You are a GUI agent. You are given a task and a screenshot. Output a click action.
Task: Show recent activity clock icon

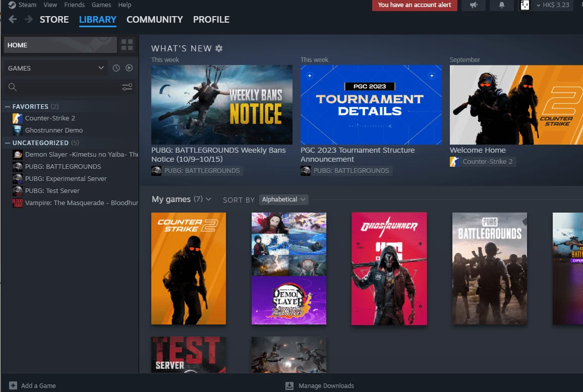(x=116, y=68)
